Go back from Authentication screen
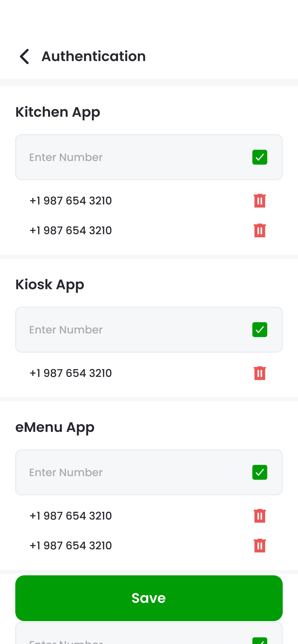 pyautogui.click(x=25, y=56)
